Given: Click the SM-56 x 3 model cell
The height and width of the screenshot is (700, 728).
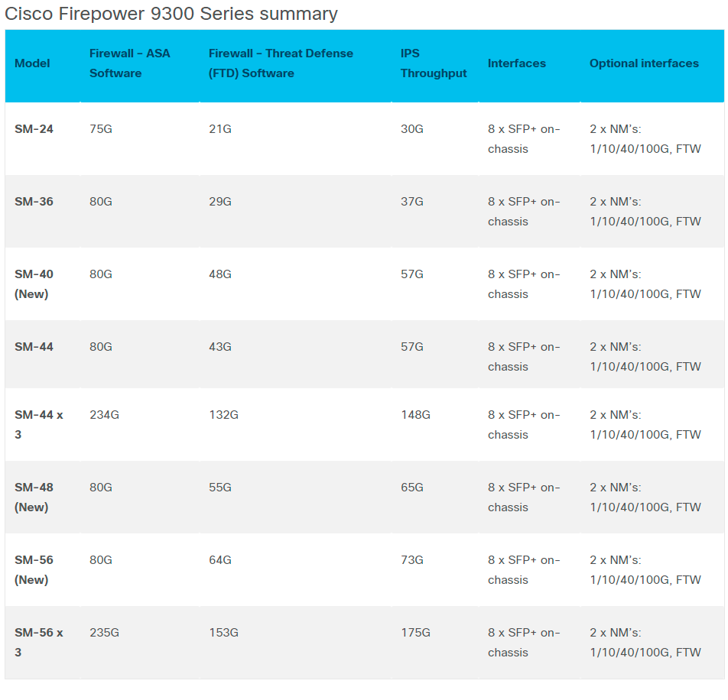Looking at the screenshot, I should click(x=39, y=642).
